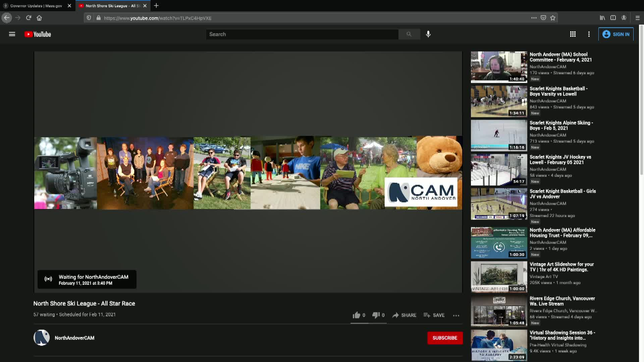Toggle the browser sidebar icon
This screenshot has height=362, width=644.
[x=613, y=18]
